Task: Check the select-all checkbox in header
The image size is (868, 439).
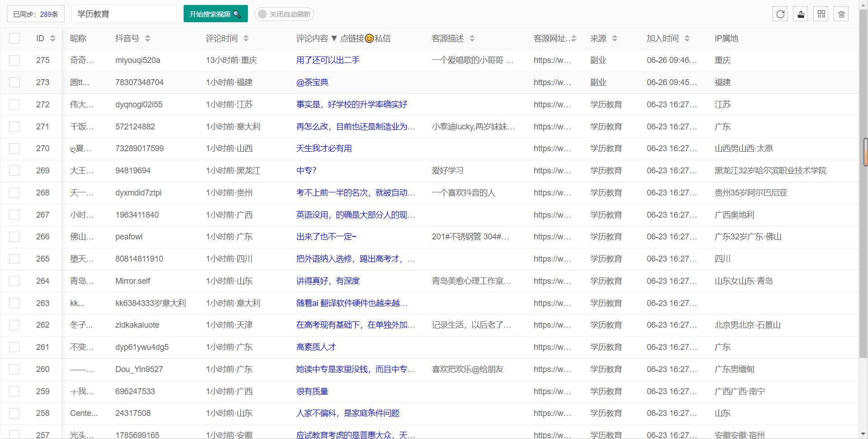Action: pyautogui.click(x=14, y=38)
